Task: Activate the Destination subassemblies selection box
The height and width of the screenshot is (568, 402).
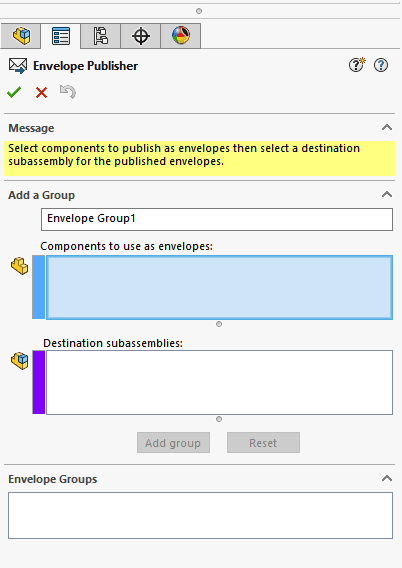Action: (219, 382)
